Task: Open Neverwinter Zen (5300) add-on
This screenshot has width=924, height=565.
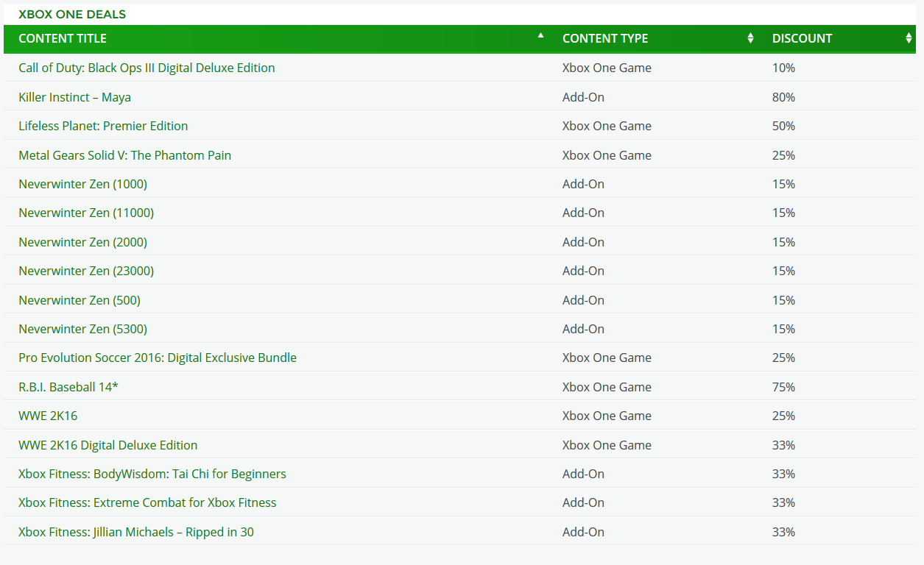Action: coord(82,329)
